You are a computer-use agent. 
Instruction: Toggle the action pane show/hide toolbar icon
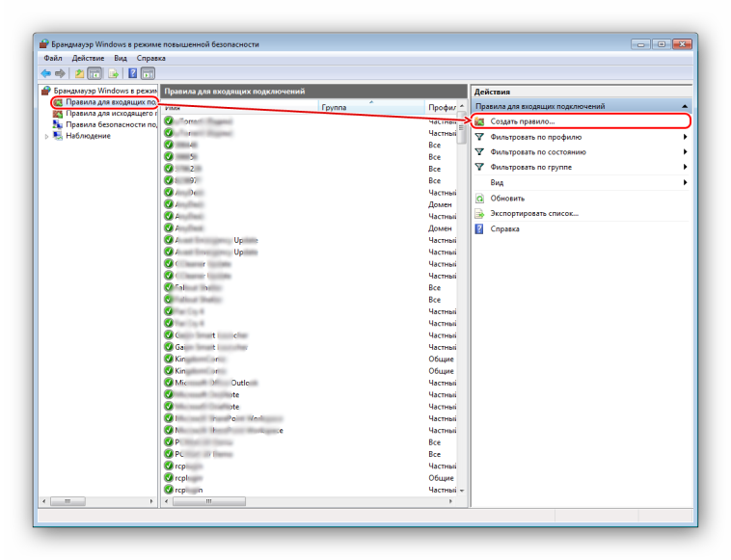[148, 73]
